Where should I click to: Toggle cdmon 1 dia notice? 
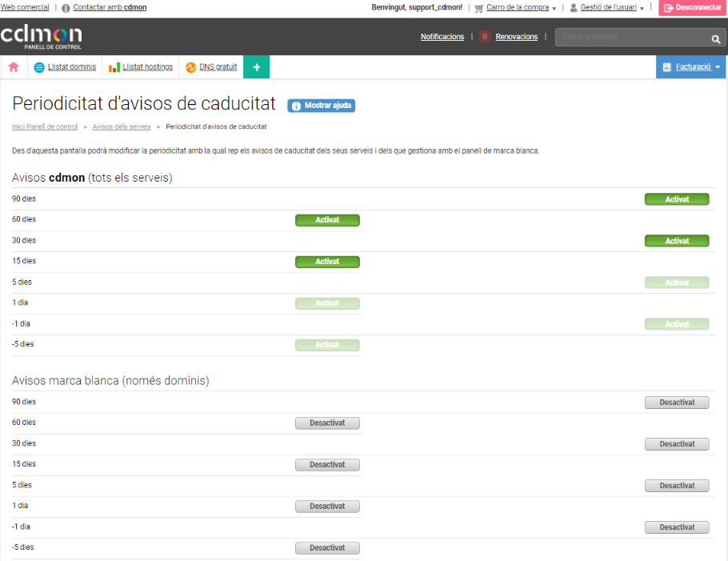point(327,303)
